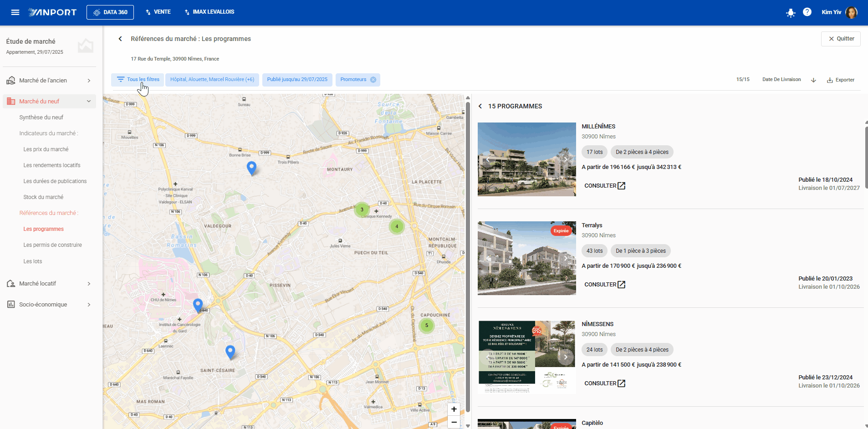Click the Promoteurs filter chip label
Screen dimensions: 868x429
pyautogui.click(x=353, y=80)
